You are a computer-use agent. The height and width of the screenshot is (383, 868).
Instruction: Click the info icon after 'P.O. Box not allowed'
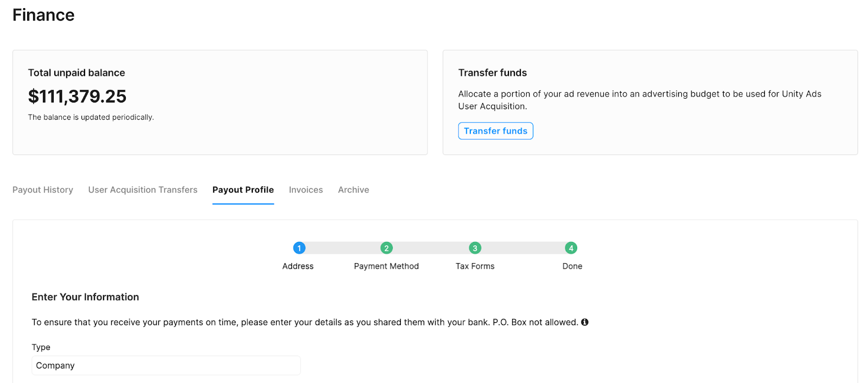click(x=585, y=322)
